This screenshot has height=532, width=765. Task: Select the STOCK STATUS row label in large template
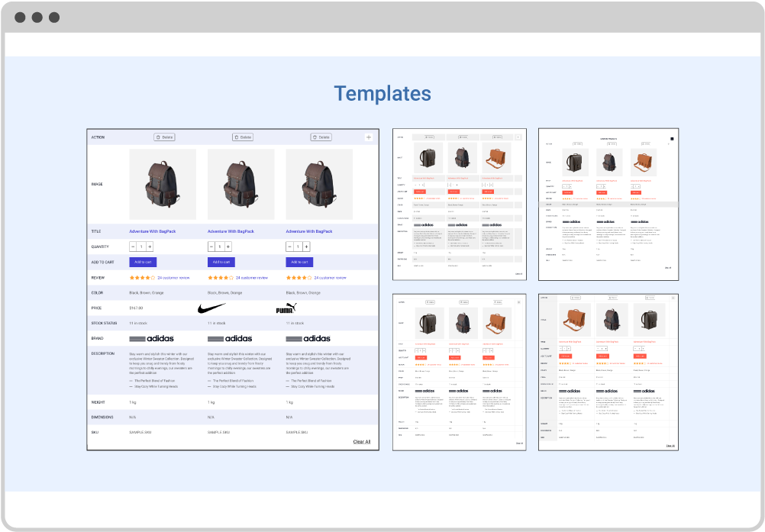tap(104, 324)
